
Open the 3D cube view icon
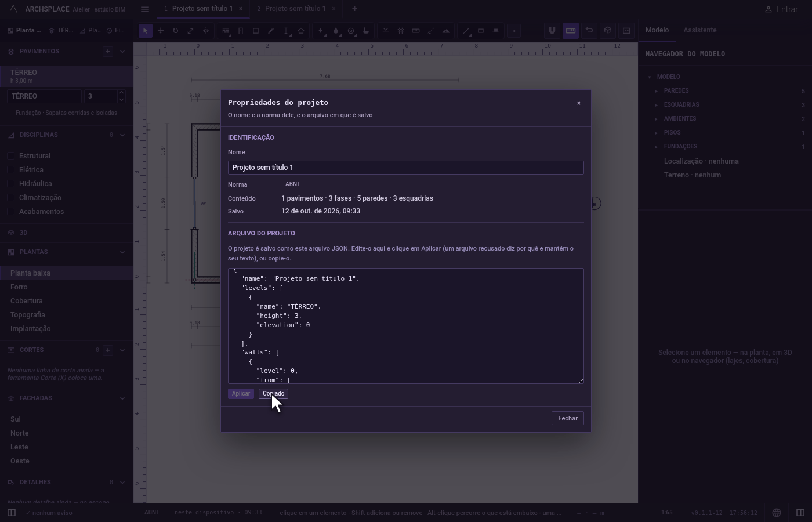point(608,31)
